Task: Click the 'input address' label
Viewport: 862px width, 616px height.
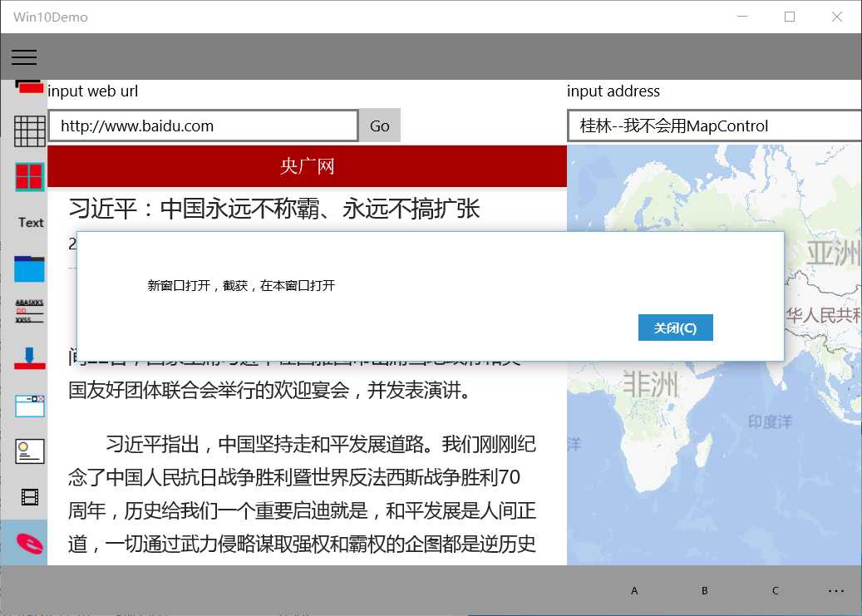Action: coord(613,91)
